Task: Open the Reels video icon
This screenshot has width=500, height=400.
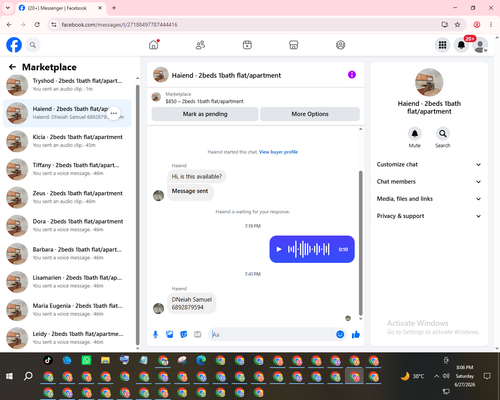Action: (247, 45)
